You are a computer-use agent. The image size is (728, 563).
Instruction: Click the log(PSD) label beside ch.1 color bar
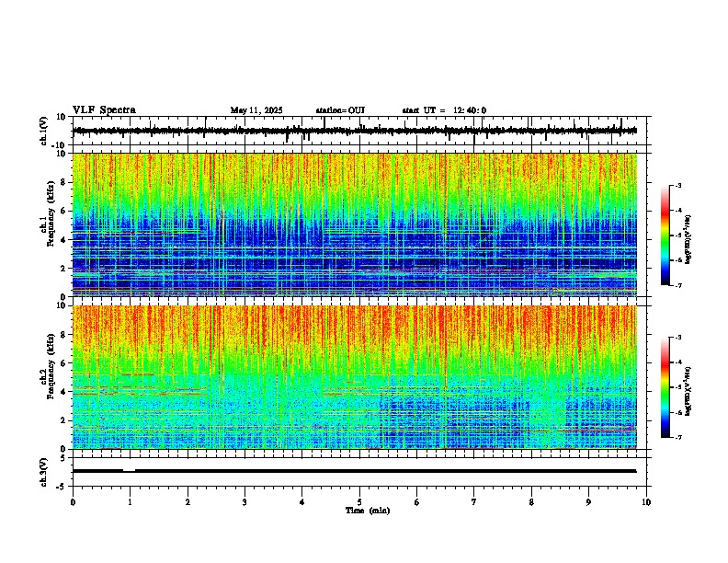click(x=688, y=240)
